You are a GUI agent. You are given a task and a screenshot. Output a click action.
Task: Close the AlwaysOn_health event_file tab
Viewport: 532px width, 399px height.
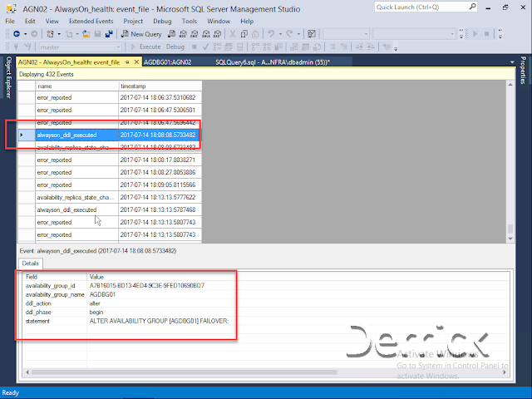tap(136, 62)
